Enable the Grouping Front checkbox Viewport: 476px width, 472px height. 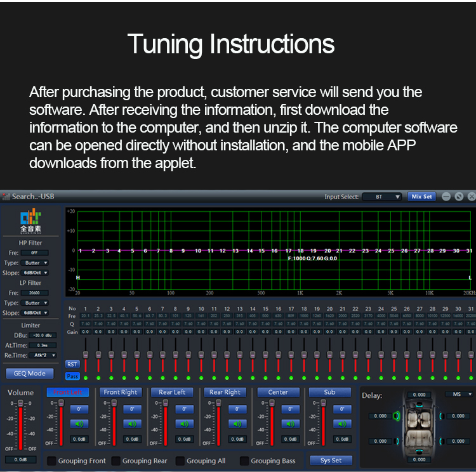(x=51, y=461)
